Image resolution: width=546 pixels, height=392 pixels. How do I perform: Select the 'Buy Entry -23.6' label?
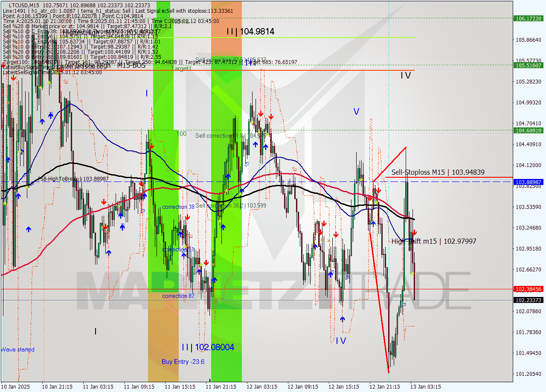coord(183,362)
